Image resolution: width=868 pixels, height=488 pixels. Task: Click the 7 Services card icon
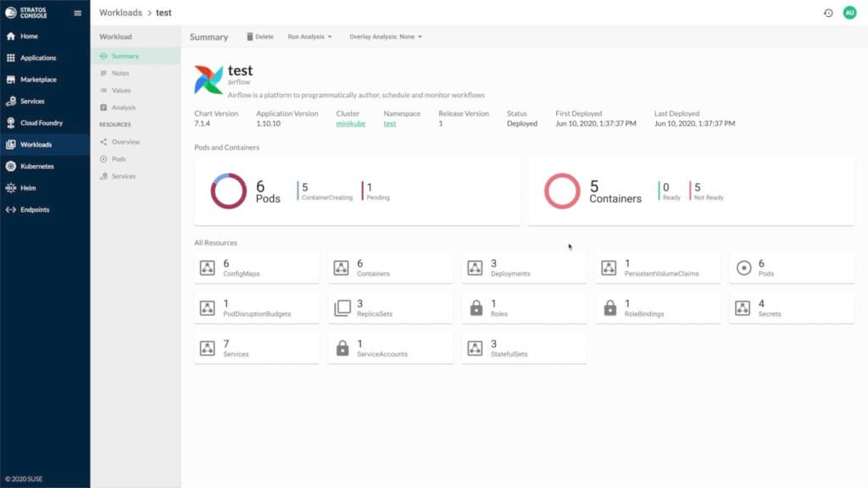tap(207, 348)
